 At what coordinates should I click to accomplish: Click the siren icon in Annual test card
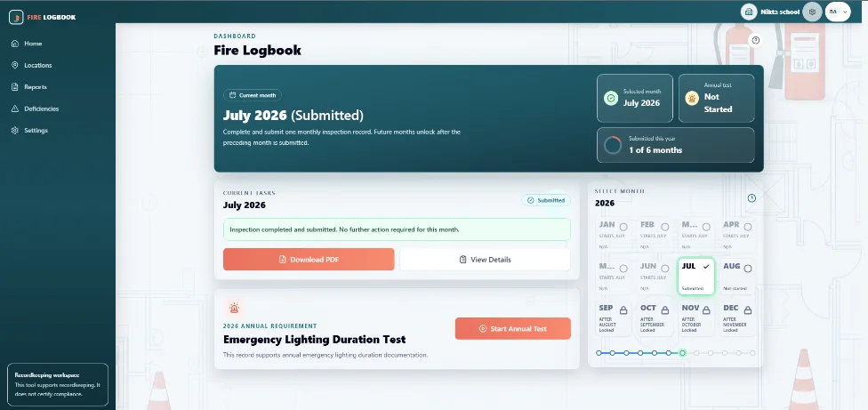pyautogui.click(x=692, y=99)
